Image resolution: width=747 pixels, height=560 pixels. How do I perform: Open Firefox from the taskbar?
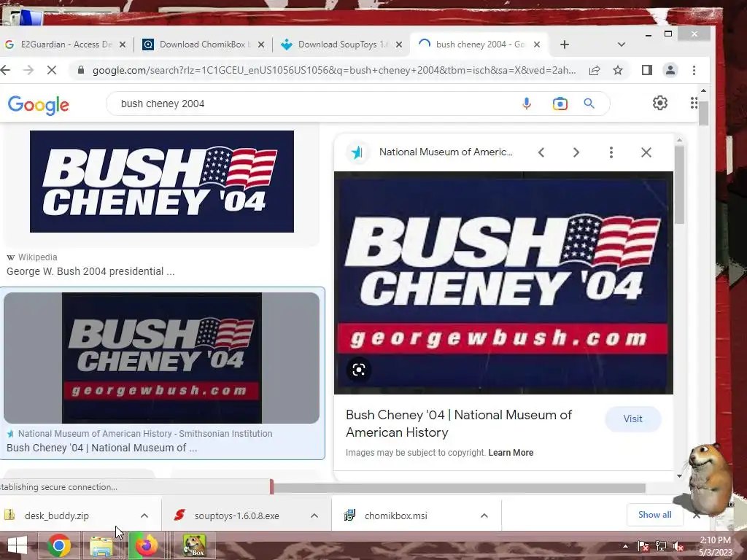[x=146, y=545]
